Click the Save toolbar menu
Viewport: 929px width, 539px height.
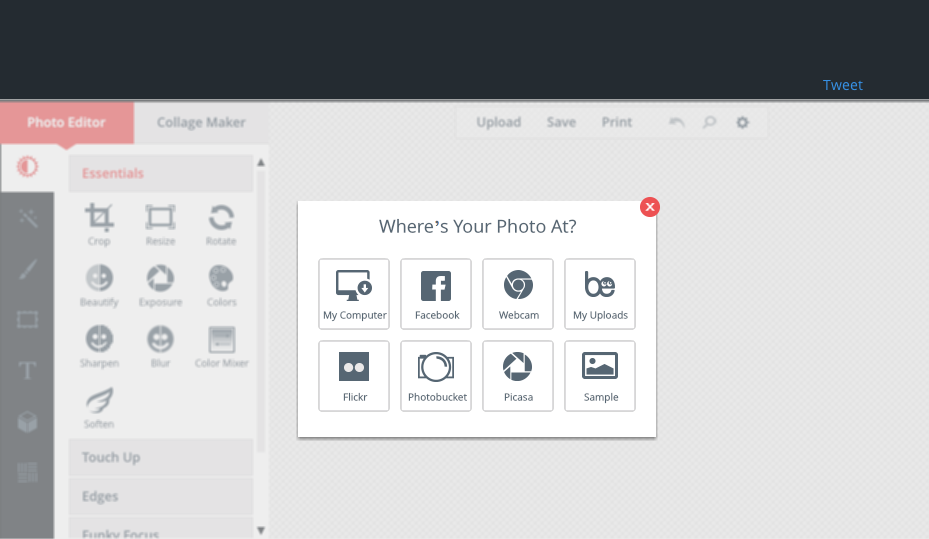click(x=561, y=122)
